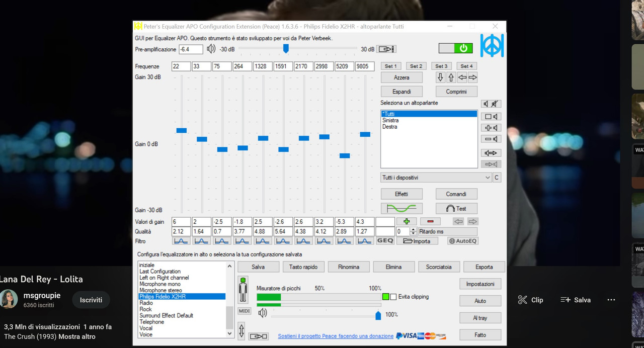Click the gain value field showing -5.3

(x=344, y=222)
